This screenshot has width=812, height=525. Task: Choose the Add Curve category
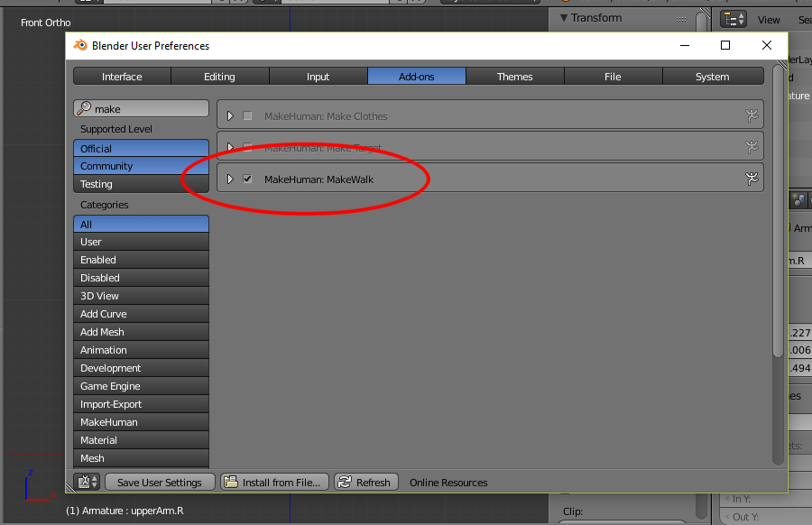[141, 314]
